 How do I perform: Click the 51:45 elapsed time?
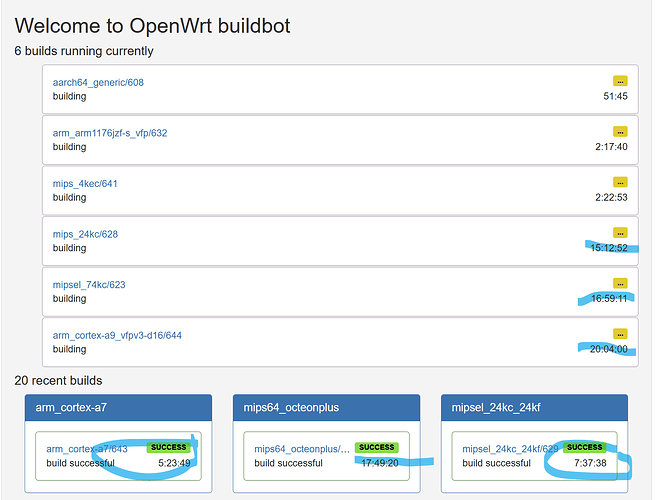615,96
